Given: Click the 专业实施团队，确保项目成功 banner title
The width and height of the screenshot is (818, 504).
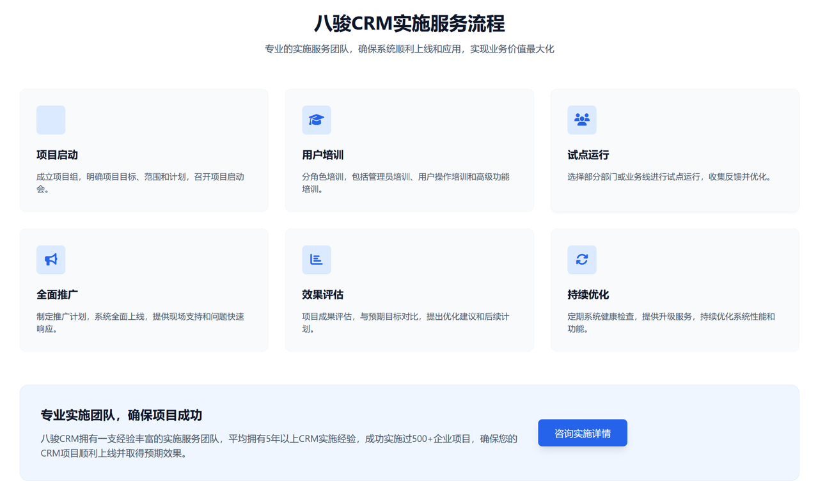Looking at the screenshot, I should [121, 415].
